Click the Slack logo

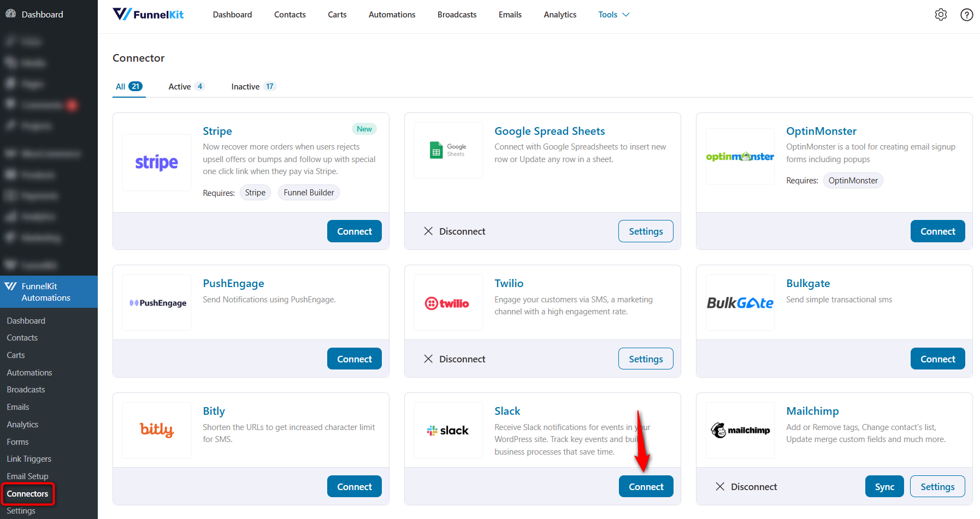(448, 430)
